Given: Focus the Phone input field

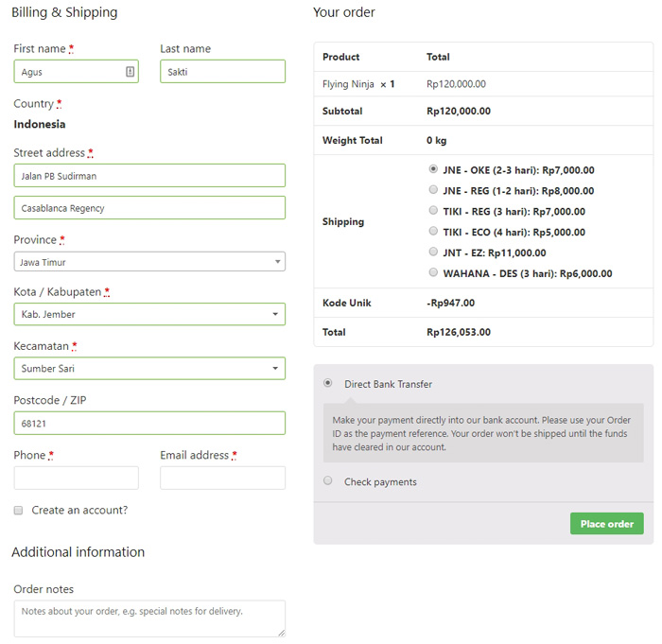Looking at the screenshot, I should pos(76,479).
